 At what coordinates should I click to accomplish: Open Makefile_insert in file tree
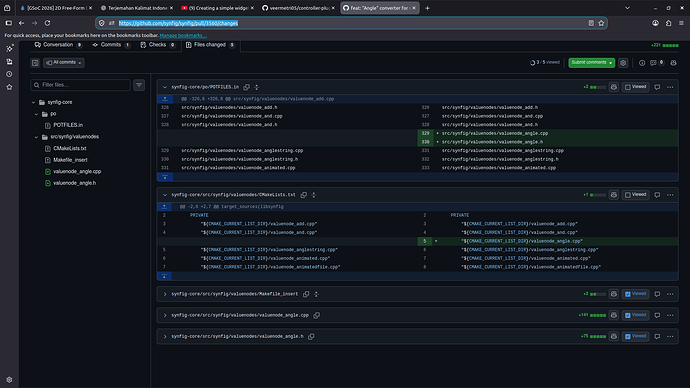click(x=70, y=160)
